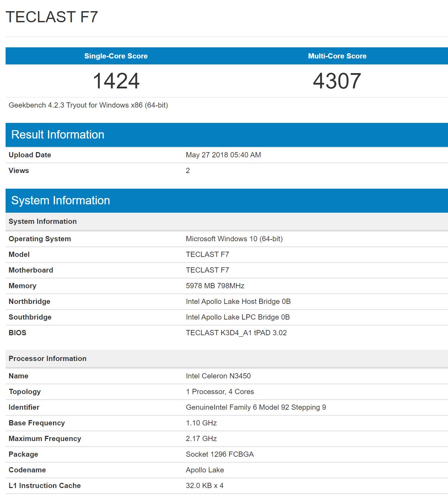Select Microsoft Windows 10 (64-bit) value
The height and width of the screenshot is (495, 448).
(x=234, y=239)
